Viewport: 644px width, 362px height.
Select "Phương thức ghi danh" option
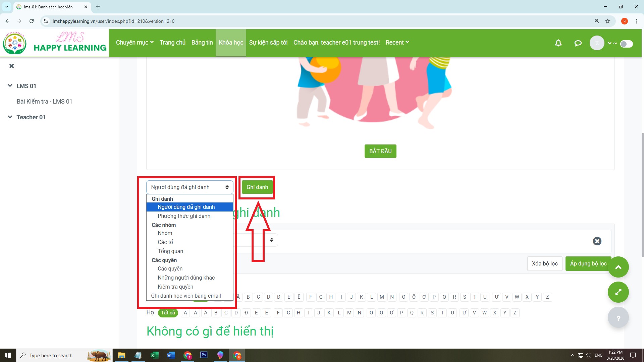(x=184, y=216)
